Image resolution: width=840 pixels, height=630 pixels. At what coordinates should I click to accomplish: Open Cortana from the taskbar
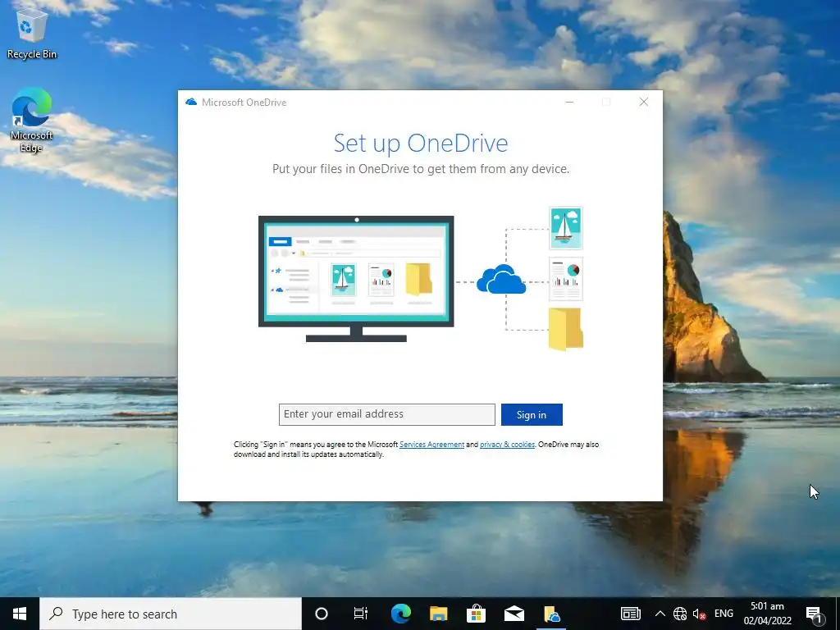click(322, 614)
